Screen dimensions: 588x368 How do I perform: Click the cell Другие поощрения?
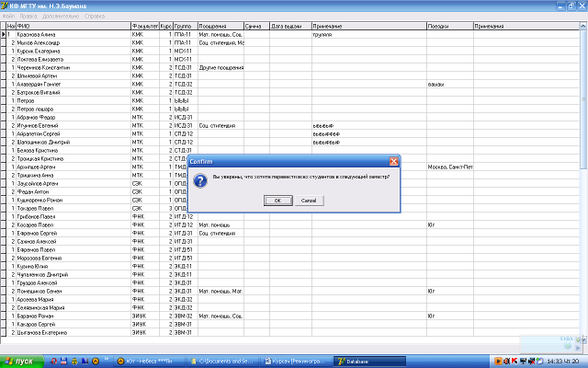220,67
